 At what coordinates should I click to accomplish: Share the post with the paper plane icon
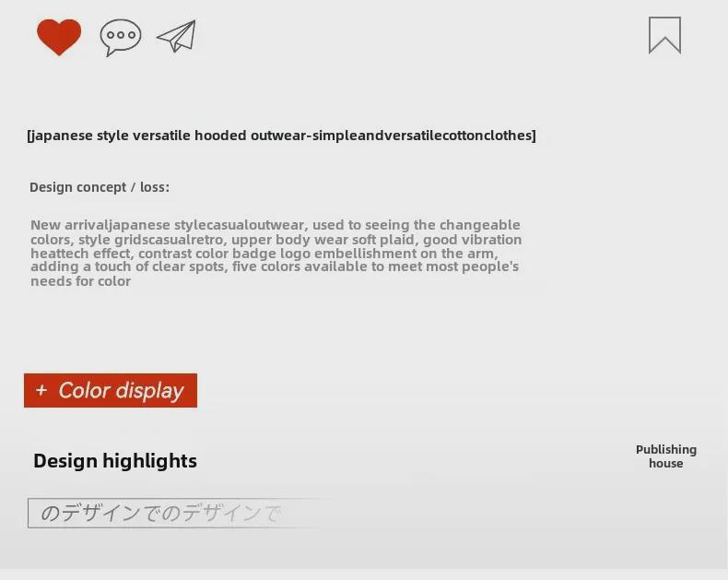[x=176, y=37]
